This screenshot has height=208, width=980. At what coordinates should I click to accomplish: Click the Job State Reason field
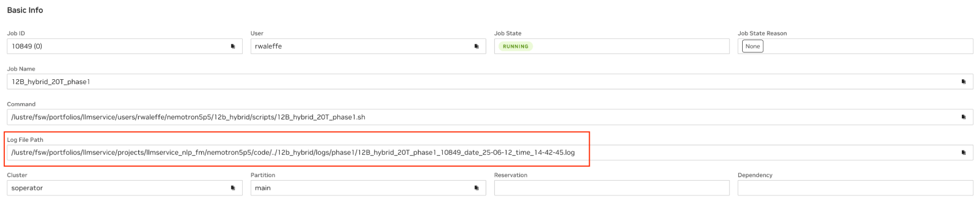tap(868, 46)
